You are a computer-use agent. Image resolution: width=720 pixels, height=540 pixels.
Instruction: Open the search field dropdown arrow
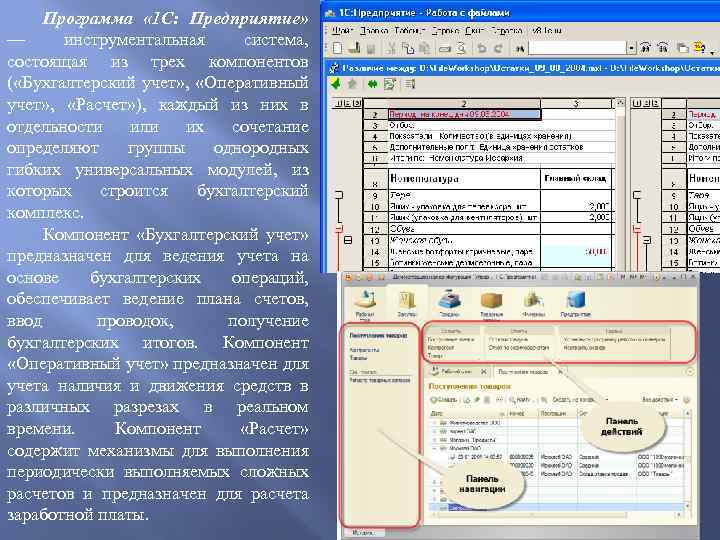(x=632, y=48)
